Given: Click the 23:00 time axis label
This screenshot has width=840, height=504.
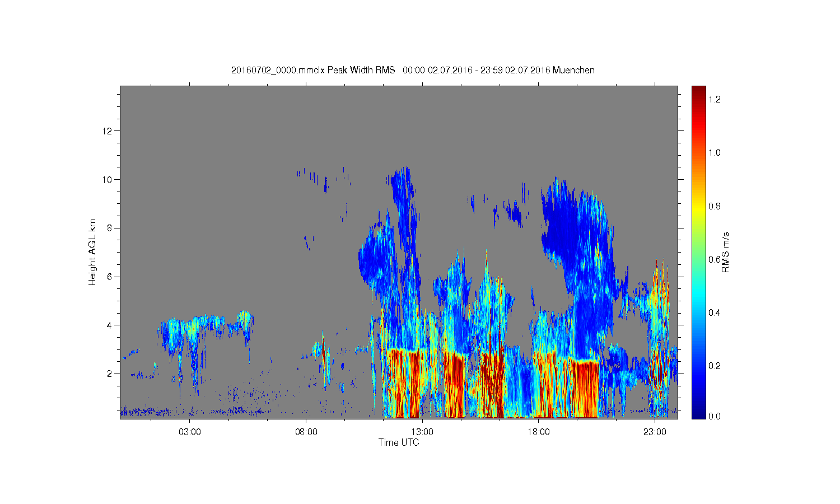Looking at the screenshot, I should point(655,432).
